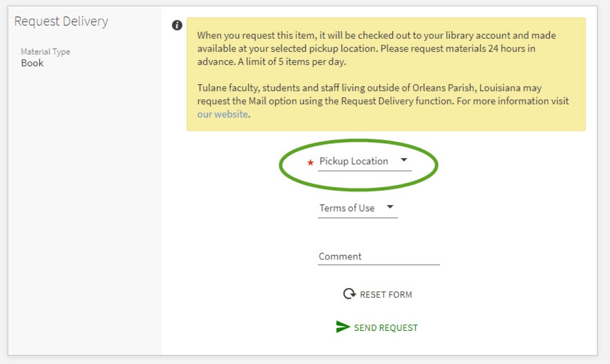Select the Book material type value
The image size is (610, 364).
pos(32,63)
